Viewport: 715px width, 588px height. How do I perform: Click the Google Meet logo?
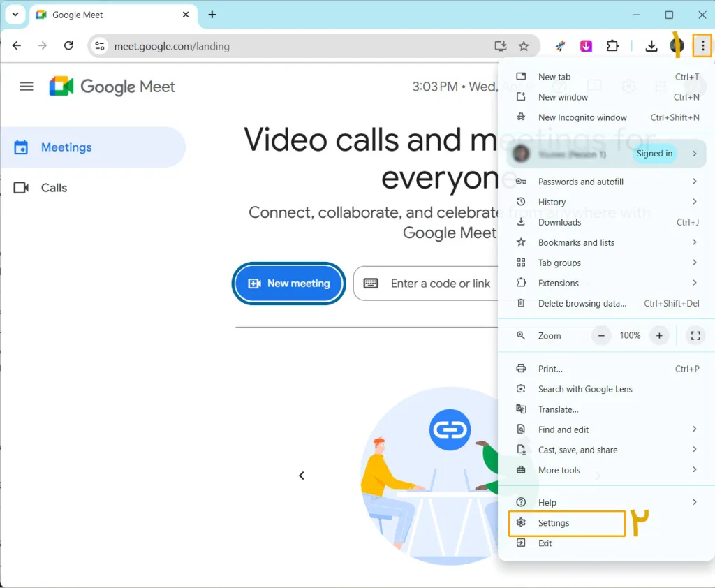[x=112, y=86]
